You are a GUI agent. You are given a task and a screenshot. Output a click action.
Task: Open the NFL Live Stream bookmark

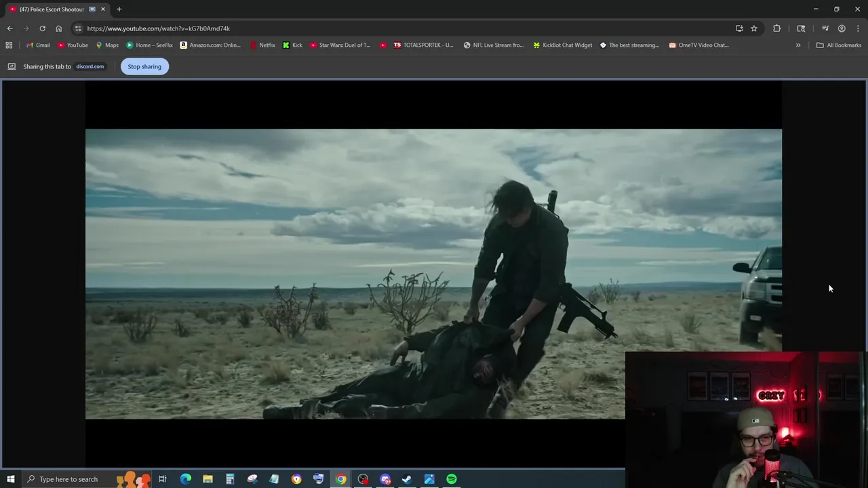point(494,45)
